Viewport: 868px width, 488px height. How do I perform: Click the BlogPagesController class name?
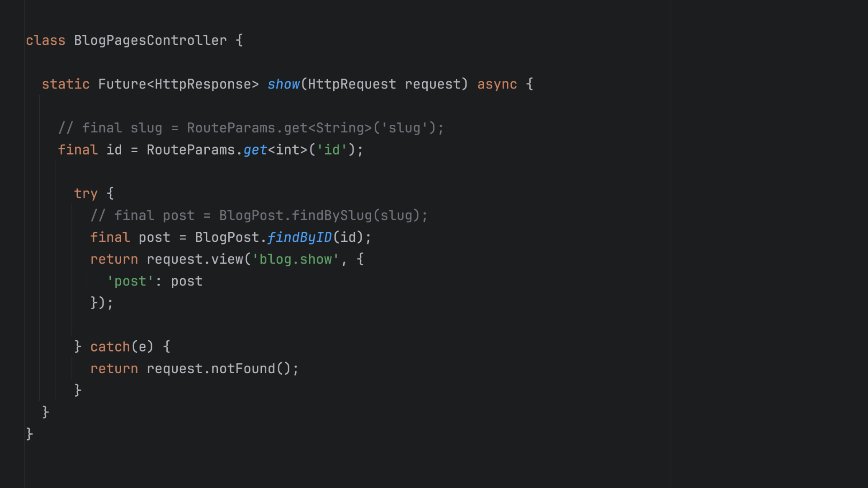(150, 41)
